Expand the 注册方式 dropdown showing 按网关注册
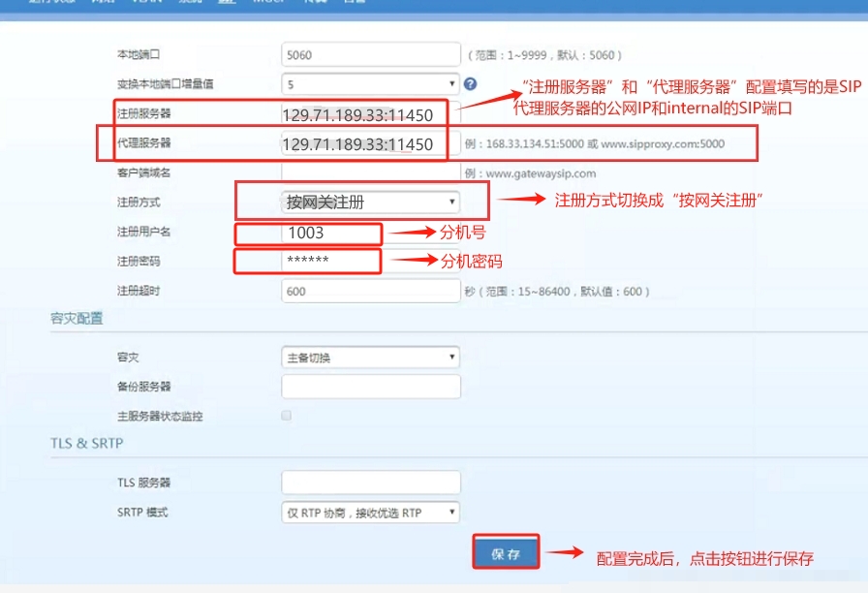 pyautogui.click(x=370, y=203)
